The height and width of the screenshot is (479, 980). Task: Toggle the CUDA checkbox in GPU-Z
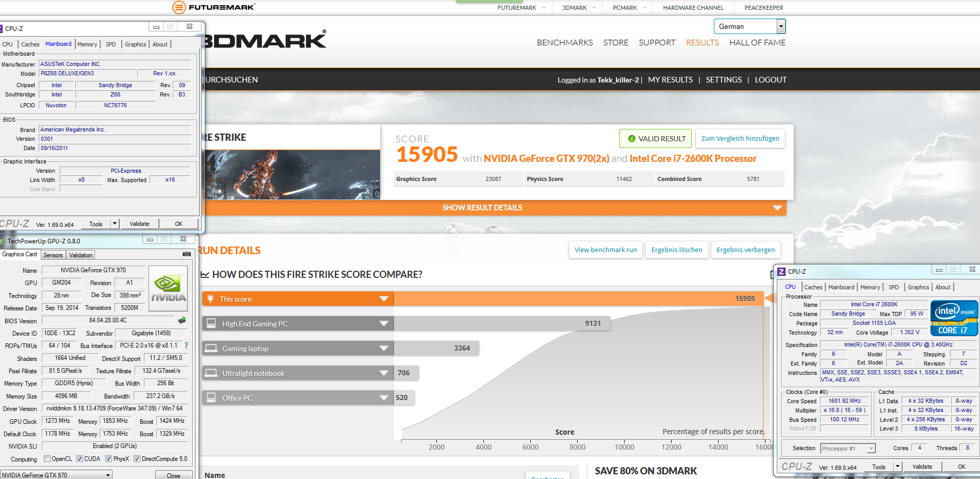pos(79,459)
